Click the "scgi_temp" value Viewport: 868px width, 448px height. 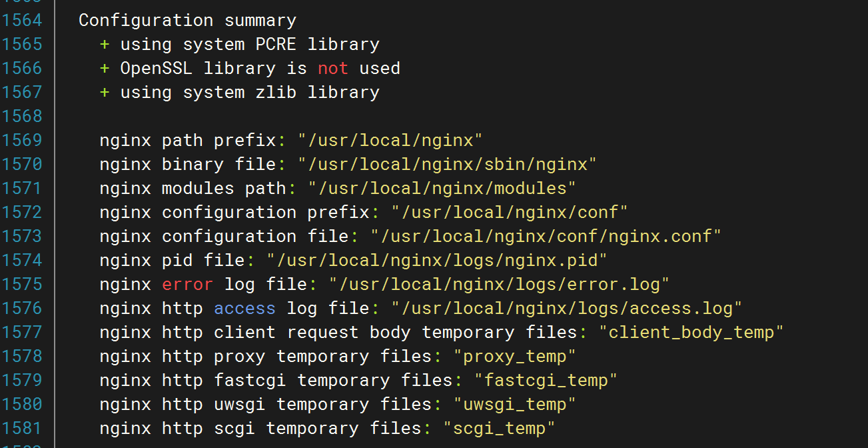click(x=499, y=429)
